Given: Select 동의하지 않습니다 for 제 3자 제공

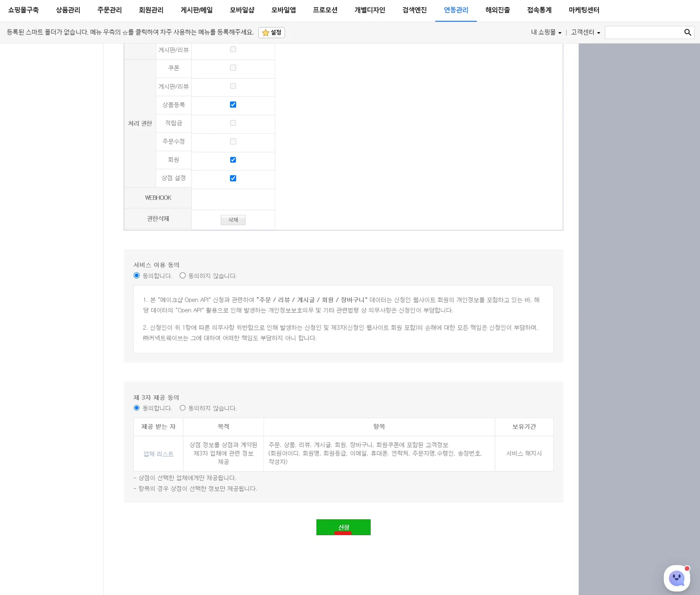Looking at the screenshot, I should pyautogui.click(x=183, y=408).
